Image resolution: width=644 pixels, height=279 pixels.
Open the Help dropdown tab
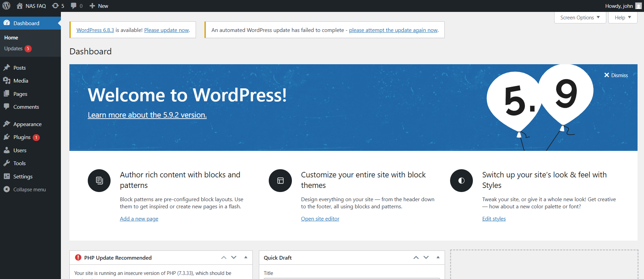623,18
